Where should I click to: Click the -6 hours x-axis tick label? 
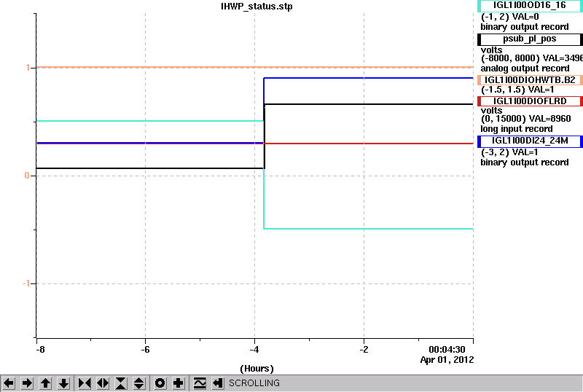tap(145, 350)
